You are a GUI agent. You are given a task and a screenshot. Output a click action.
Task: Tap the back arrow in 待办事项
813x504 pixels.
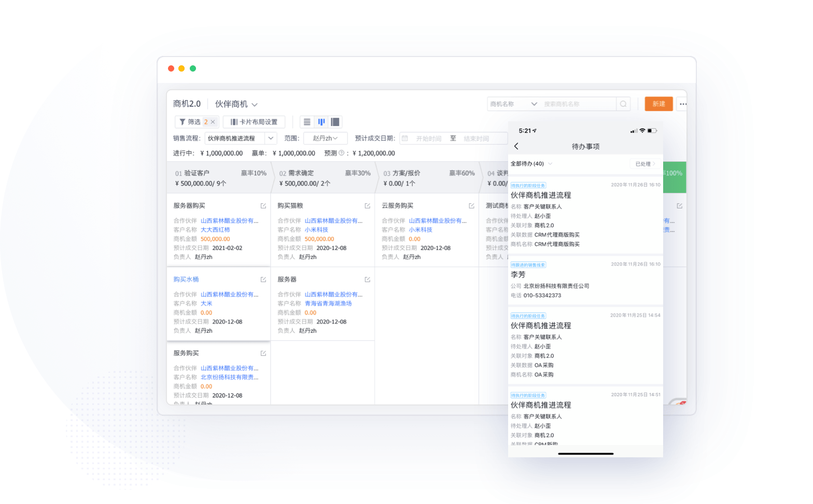tap(516, 146)
